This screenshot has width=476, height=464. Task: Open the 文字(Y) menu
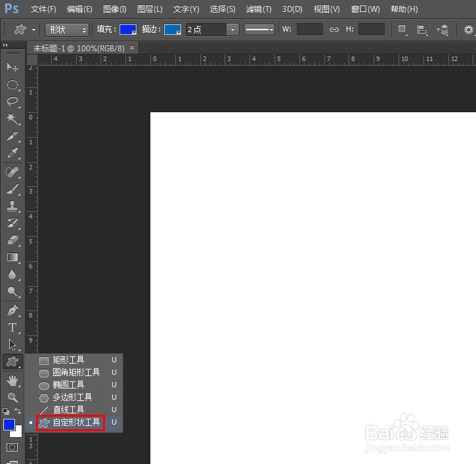click(186, 9)
